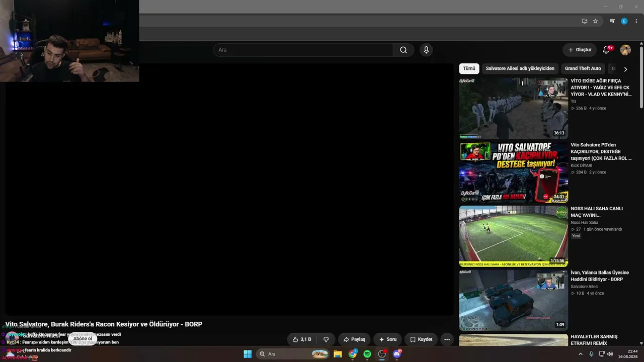Click channel name 'KicK DİYARI'

[x=581, y=165]
